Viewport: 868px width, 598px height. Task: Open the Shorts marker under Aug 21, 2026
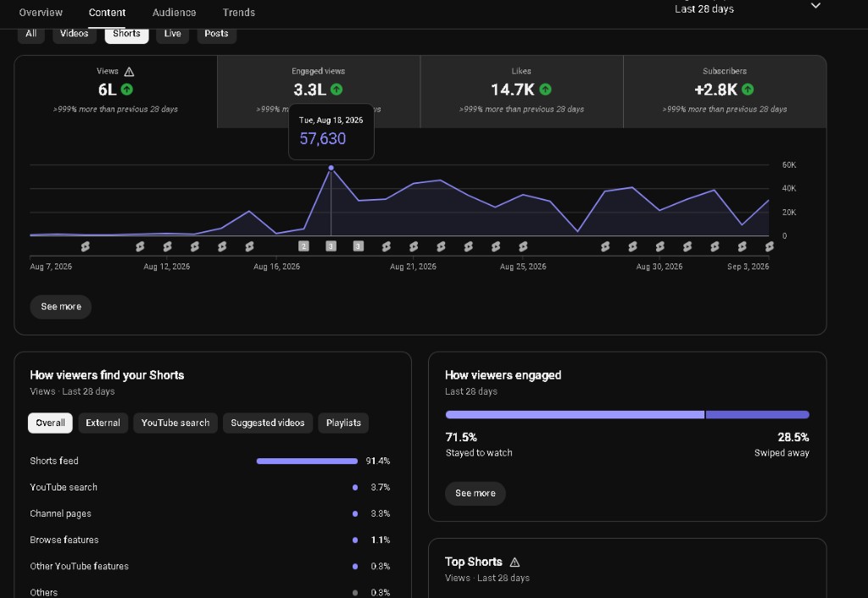pos(414,246)
